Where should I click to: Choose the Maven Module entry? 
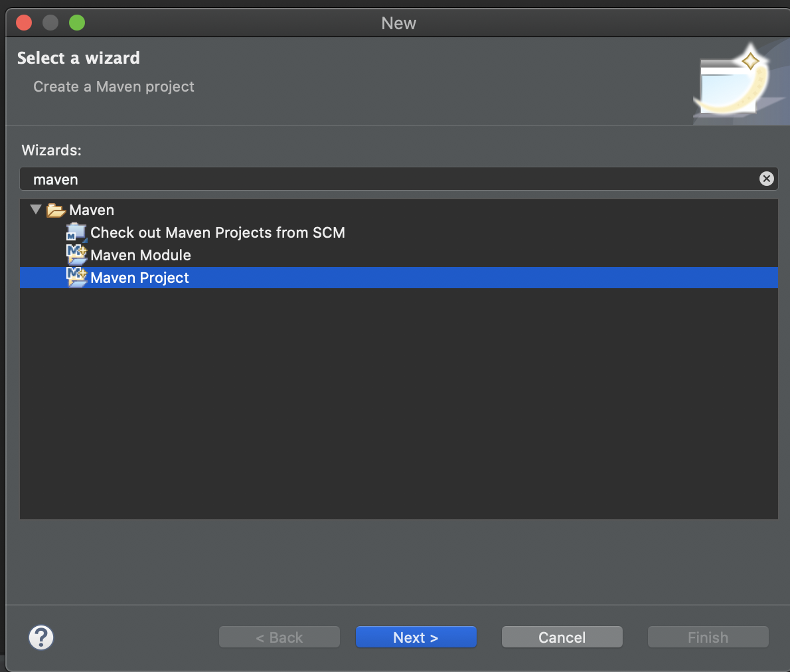pyautogui.click(x=141, y=255)
